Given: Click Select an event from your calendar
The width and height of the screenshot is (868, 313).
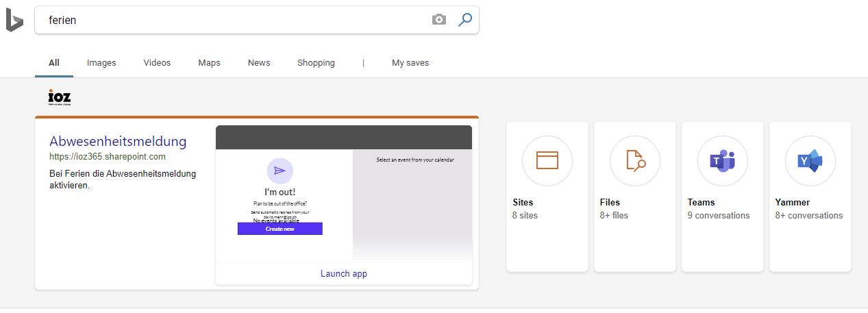Looking at the screenshot, I should coord(415,160).
